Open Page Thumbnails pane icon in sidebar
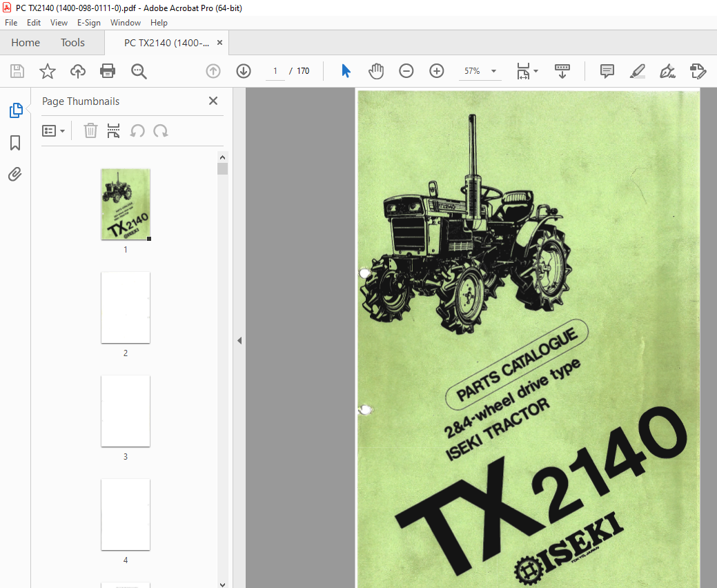 pos(16,110)
